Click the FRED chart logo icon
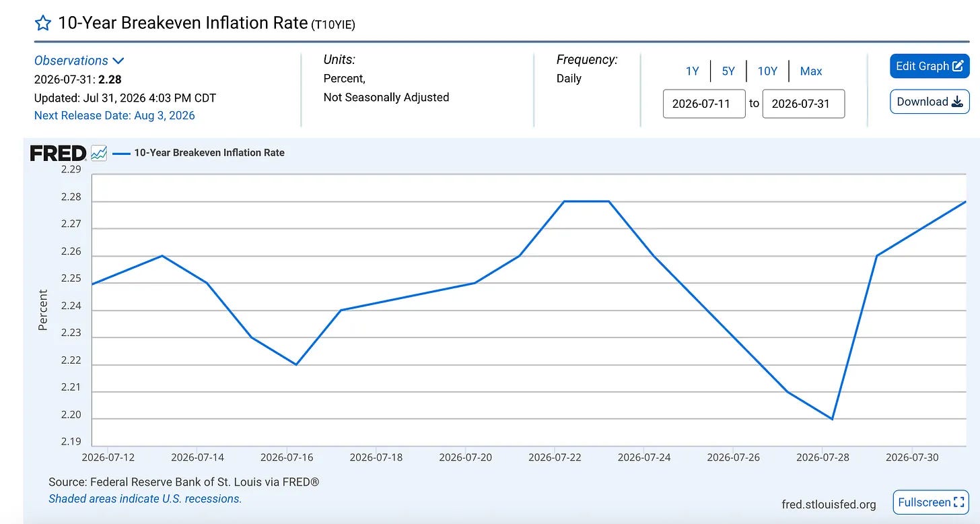Viewport: 980px width, 524px height. click(99, 153)
